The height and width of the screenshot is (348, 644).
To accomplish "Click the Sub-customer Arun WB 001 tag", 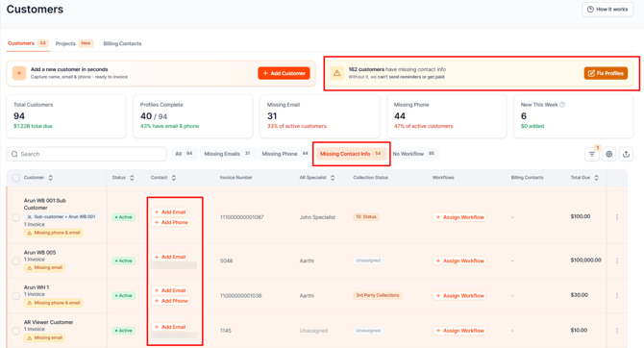I will 61,216.
